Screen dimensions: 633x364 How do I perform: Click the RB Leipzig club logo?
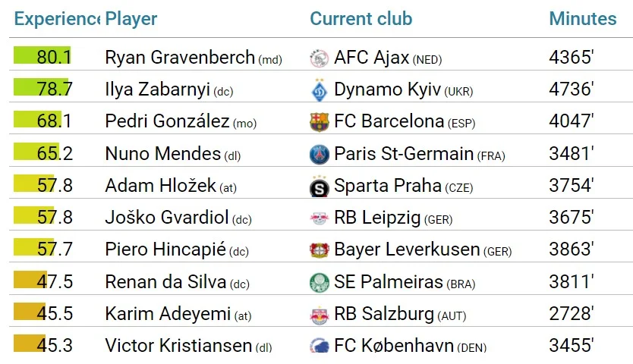click(x=319, y=218)
